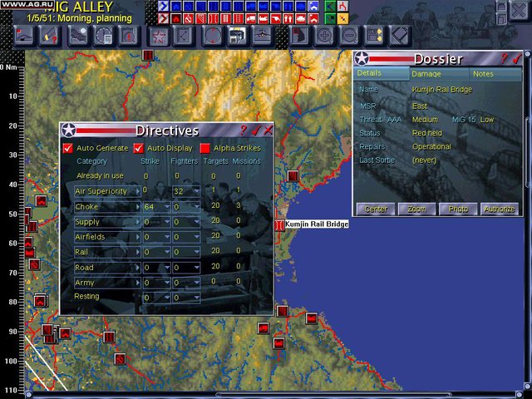Viewport: 532px width, 399px height.
Task: Click the zoom-out magnifier toolbar icon
Action: tap(350, 36)
